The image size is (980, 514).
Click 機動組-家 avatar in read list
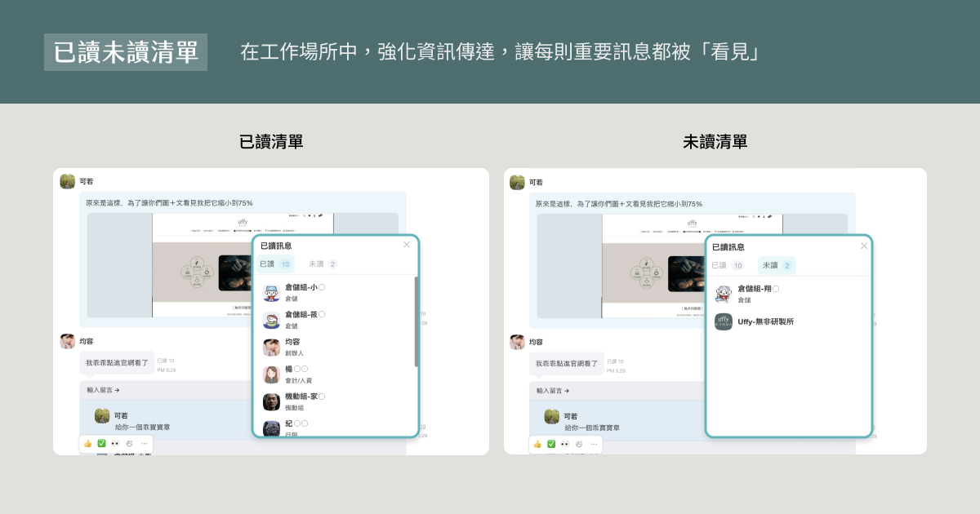click(272, 401)
